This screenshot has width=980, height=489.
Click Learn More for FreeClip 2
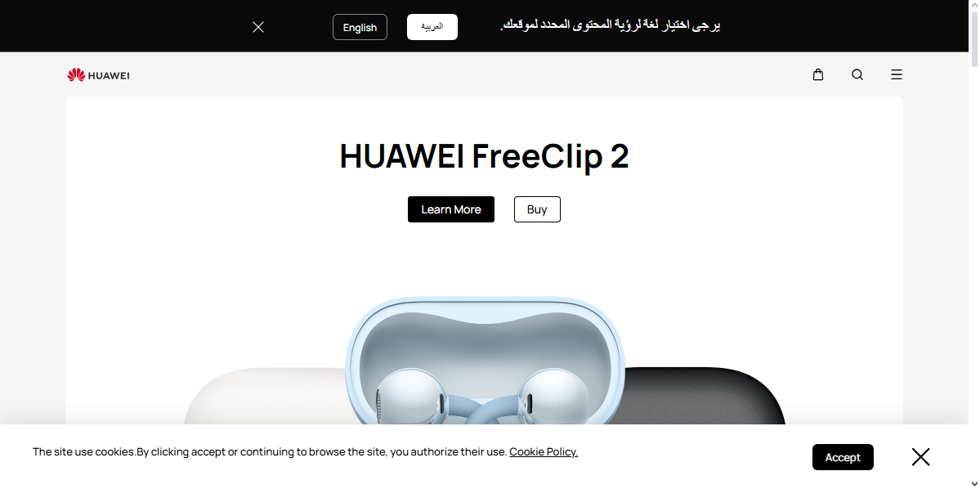click(450, 209)
